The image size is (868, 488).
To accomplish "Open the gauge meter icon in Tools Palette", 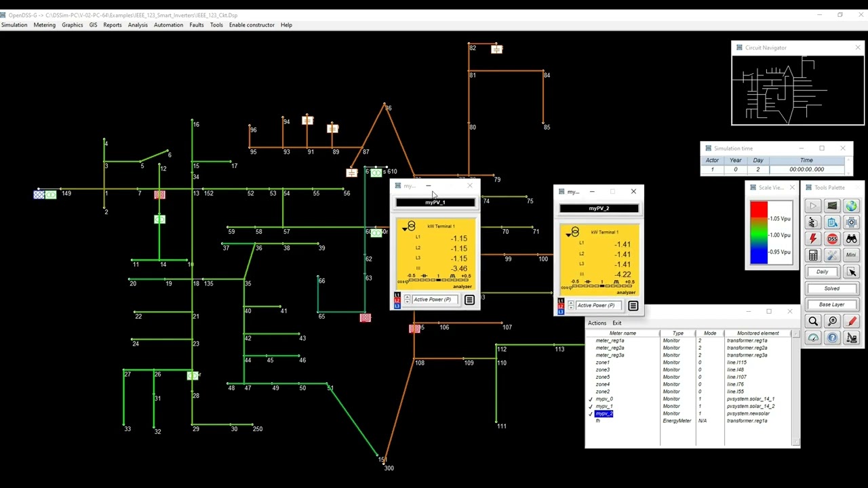I will tap(813, 338).
